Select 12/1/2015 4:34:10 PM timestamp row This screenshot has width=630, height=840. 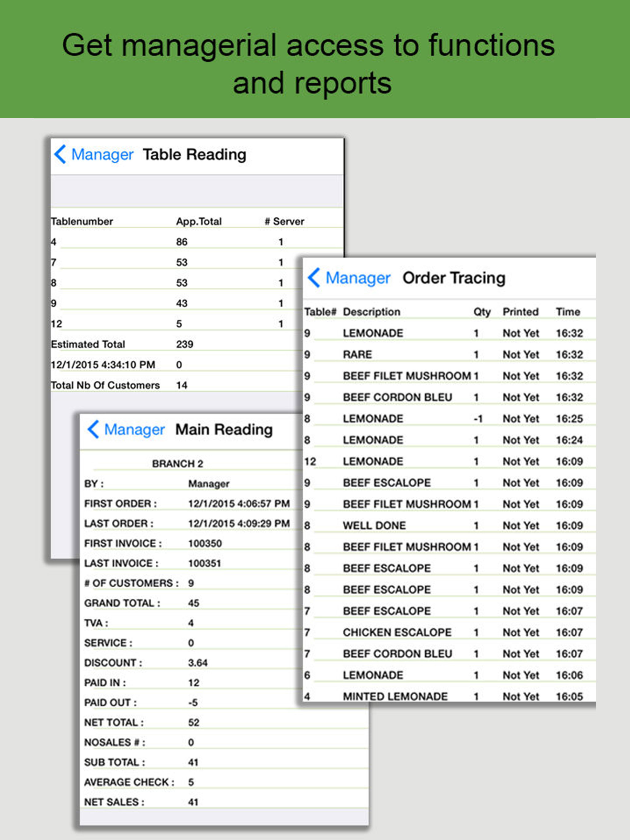177,365
